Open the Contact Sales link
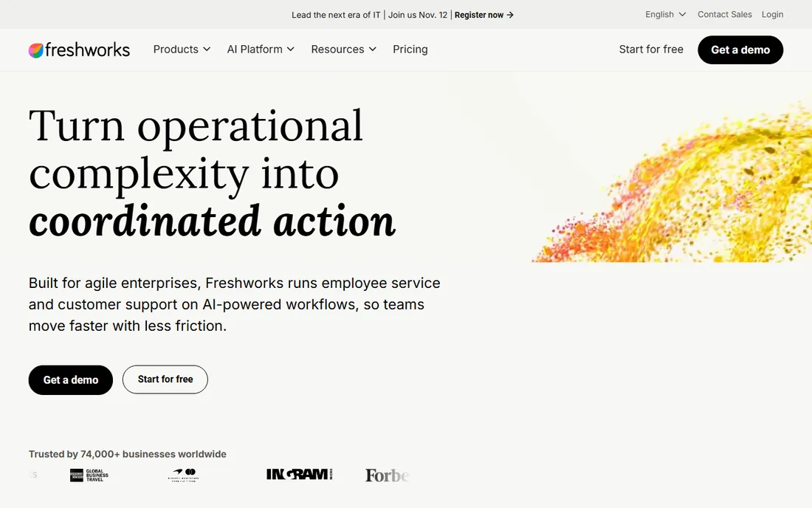This screenshot has width=812, height=508. pyautogui.click(x=724, y=15)
